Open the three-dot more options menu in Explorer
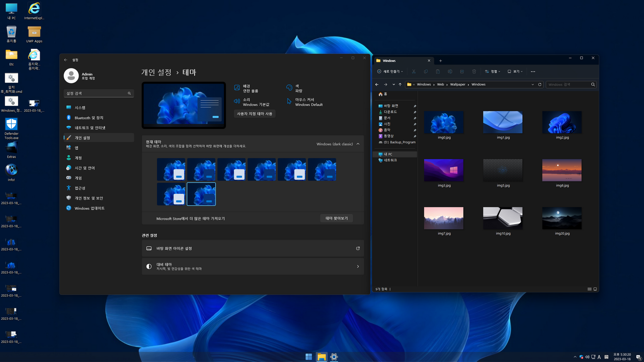Image resolution: width=644 pixels, height=362 pixels. point(533,72)
